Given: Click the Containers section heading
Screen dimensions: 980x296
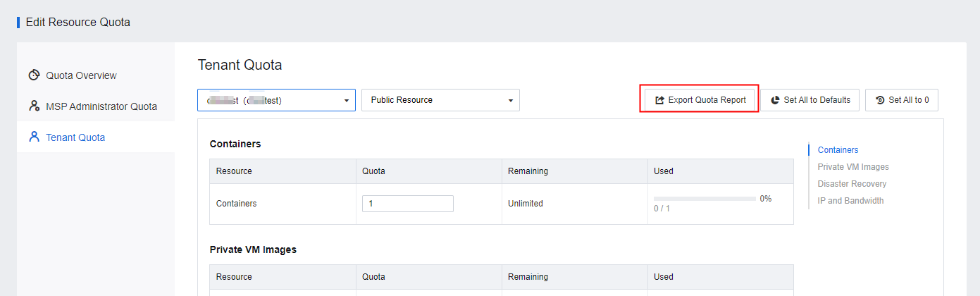Looking at the screenshot, I should (235, 144).
